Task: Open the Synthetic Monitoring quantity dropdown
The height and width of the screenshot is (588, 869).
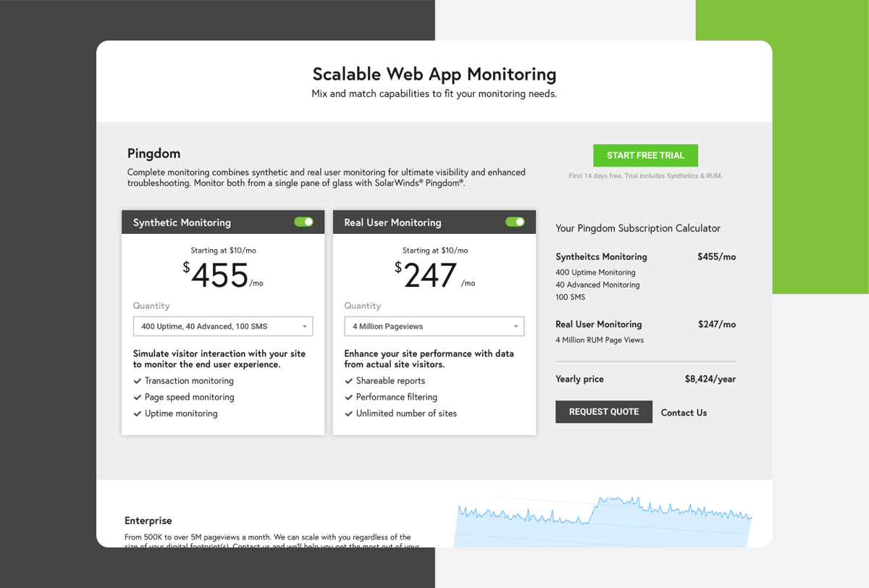Action: pyautogui.click(x=223, y=327)
